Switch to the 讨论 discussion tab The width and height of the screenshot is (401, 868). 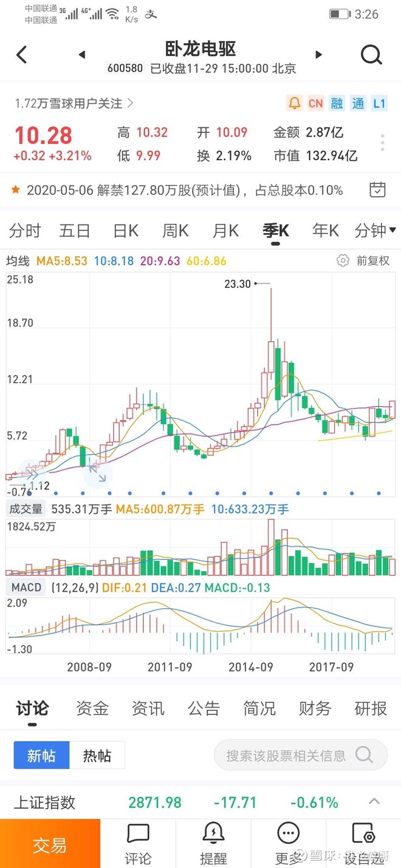[x=32, y=708]
